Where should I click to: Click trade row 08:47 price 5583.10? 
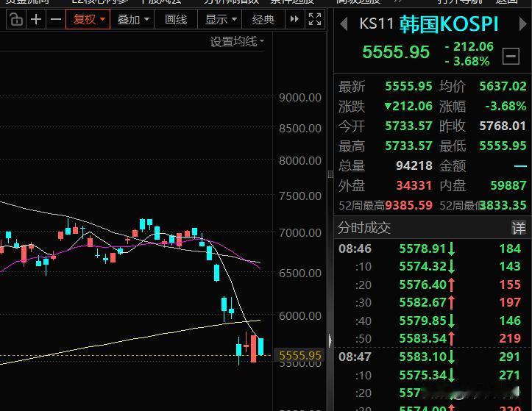pos(422,357)
